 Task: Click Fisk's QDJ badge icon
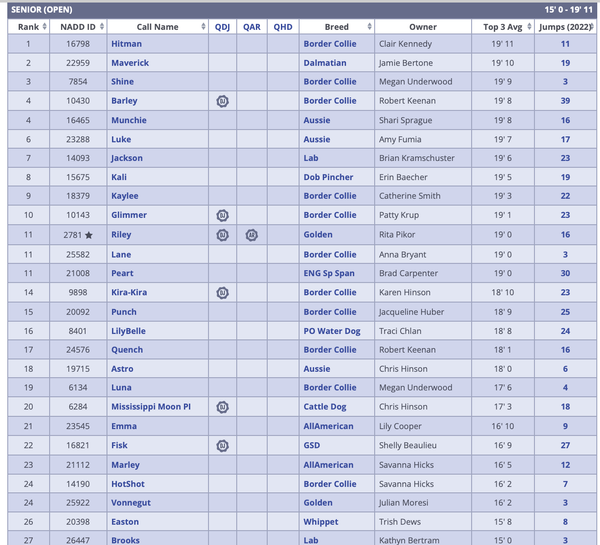(222, 446)
